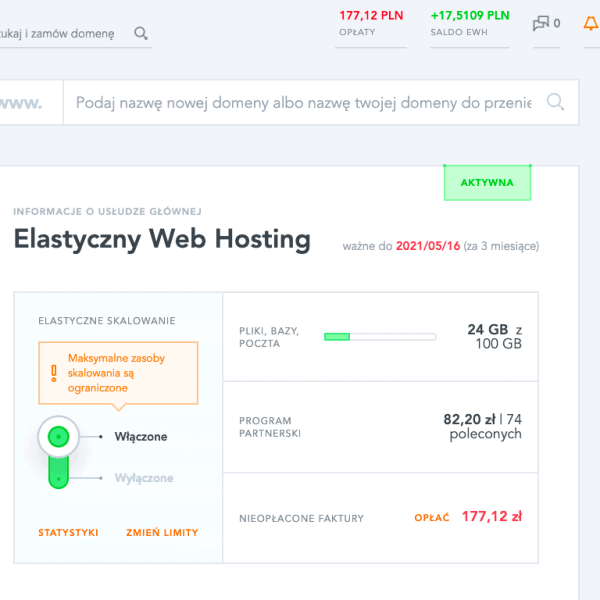The image size is (600, 600).
Task: Click the search icon in the new domain field
Action: point(555,102)
